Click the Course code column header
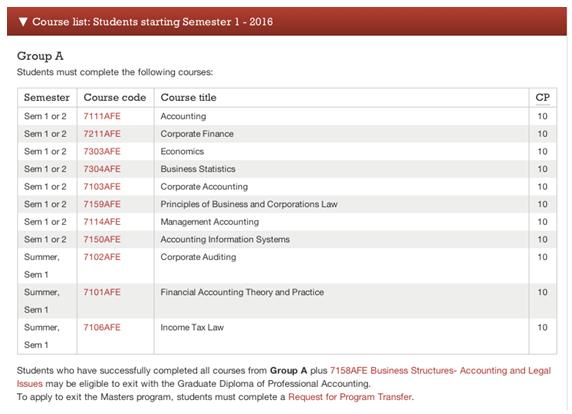 (115, 97)
